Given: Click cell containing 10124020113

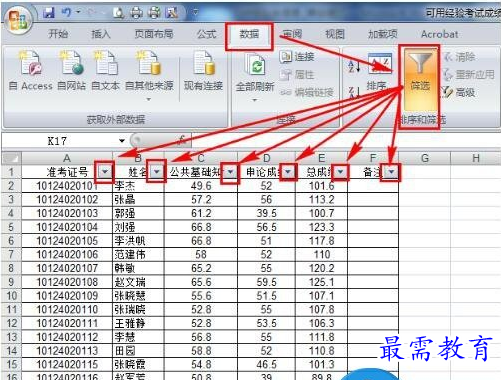Looking at the screenshot, I should [x=67, y=351].
